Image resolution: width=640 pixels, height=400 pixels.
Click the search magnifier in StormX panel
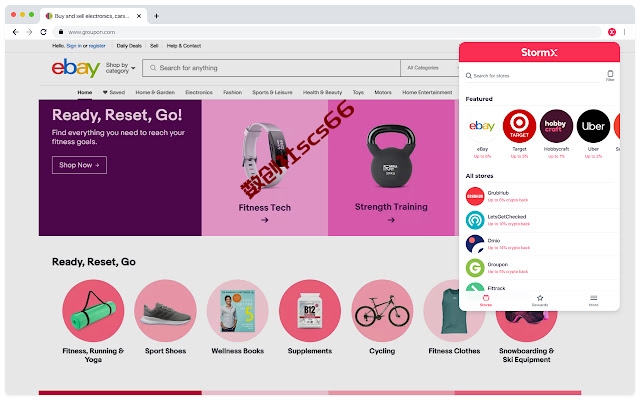469,76
